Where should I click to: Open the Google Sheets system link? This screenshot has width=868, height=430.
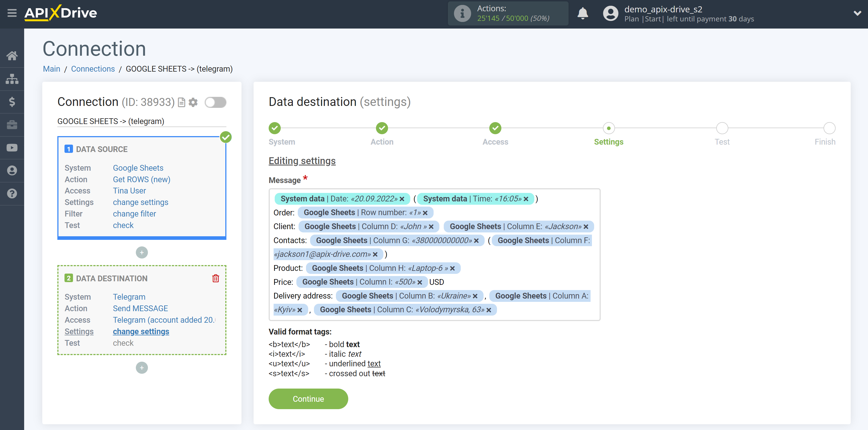(x=138, y=168)
